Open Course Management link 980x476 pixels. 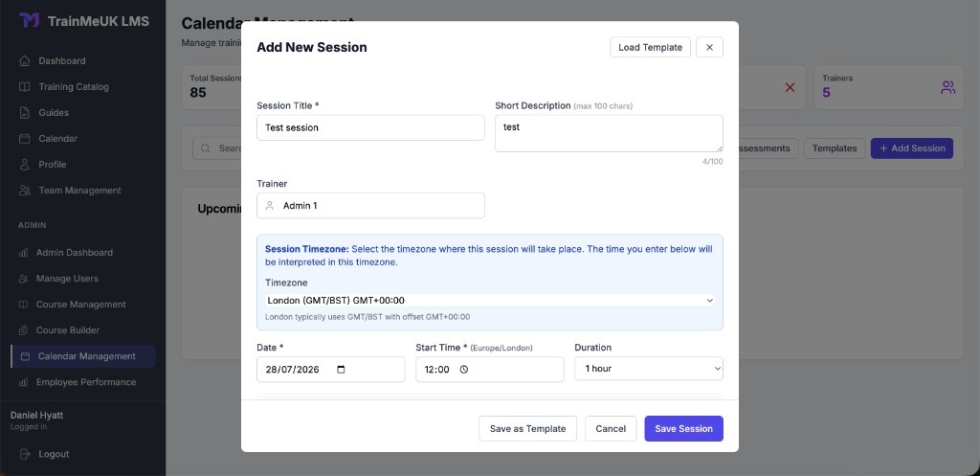(x=81, y=304)
